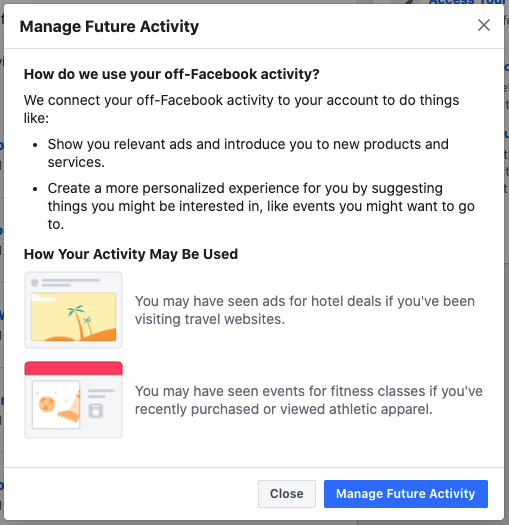Click the red header bar of the events illustration

pyautogui.click(x=73, y=368)
